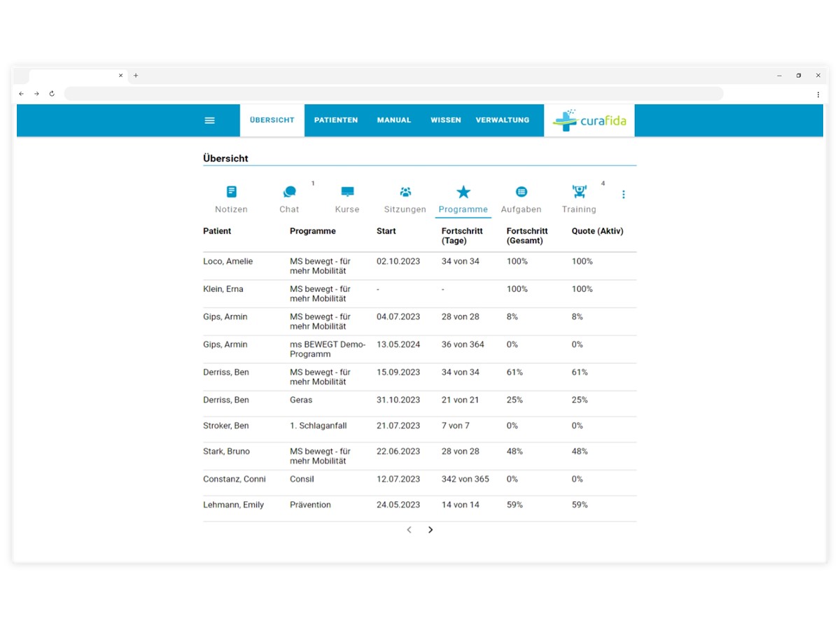Click the browser reload button
The width and height of the screenshot is (840, 630).
[x=52, y=94]
